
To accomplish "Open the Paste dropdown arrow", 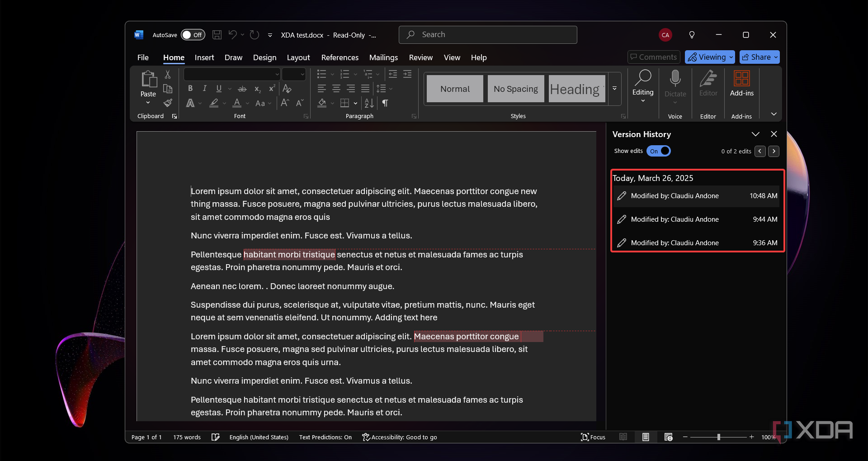I will (148, 103).
